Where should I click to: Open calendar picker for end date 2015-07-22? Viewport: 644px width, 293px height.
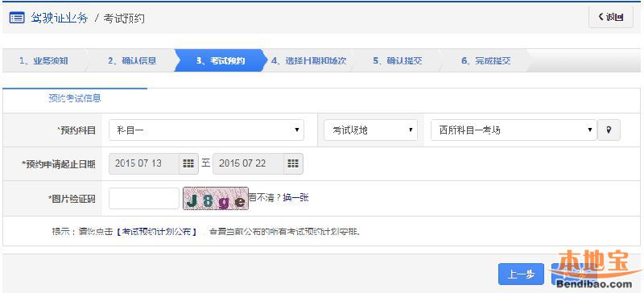pos(293,163)
